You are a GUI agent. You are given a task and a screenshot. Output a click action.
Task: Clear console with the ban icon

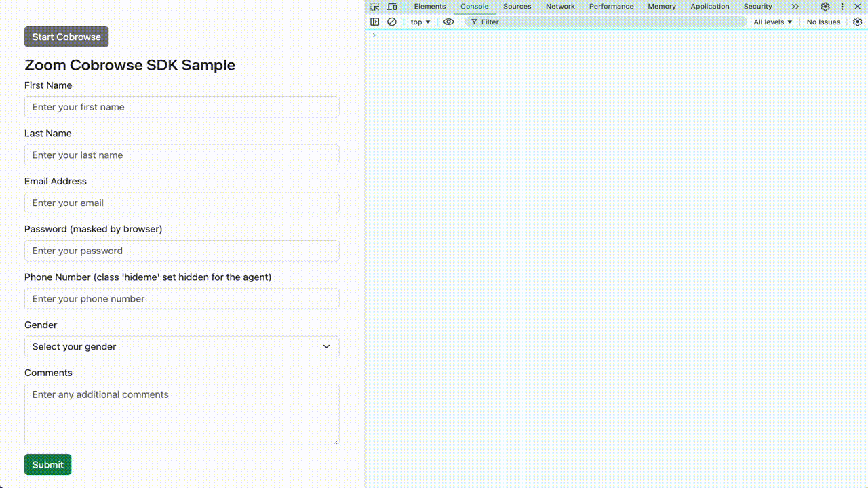click(x=392, y=22)
